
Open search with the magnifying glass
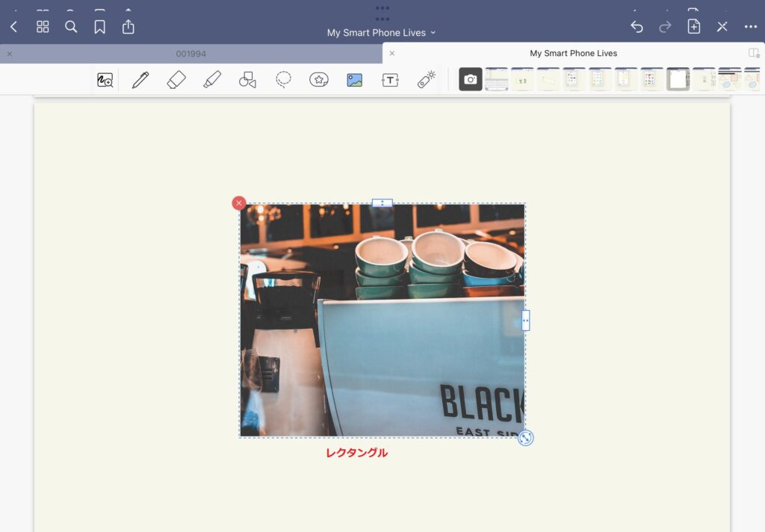click(x=71, y=27)
